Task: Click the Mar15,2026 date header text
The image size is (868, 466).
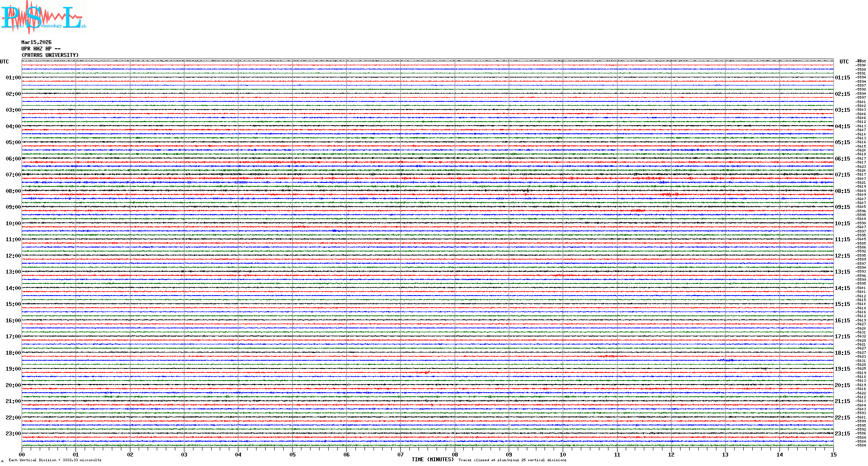Action: tap(36, 42)
